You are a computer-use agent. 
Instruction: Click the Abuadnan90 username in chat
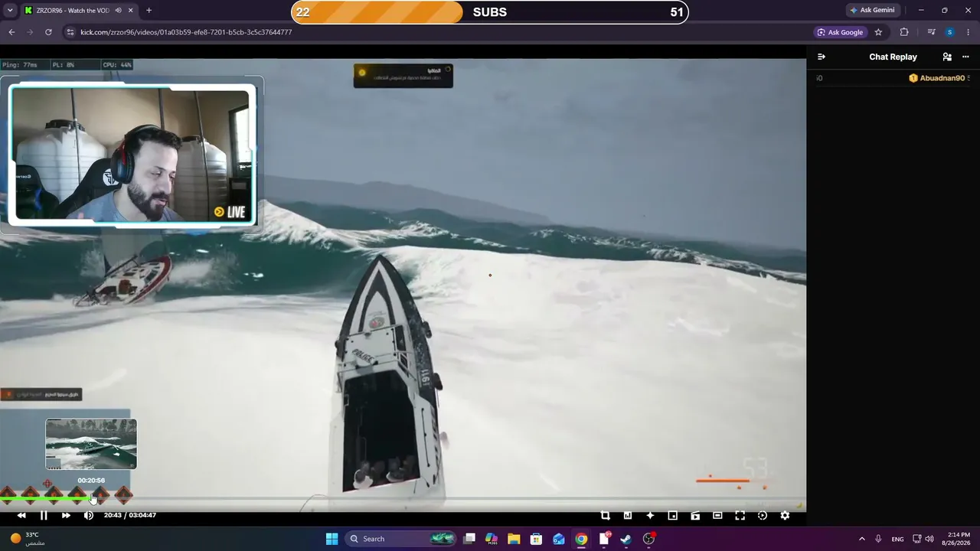coord(942,78)
